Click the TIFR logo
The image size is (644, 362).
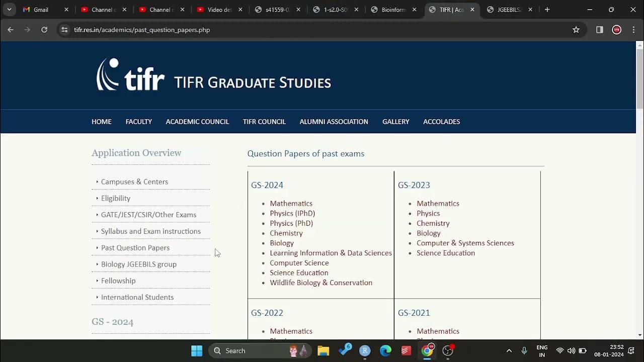coord(131,74)
